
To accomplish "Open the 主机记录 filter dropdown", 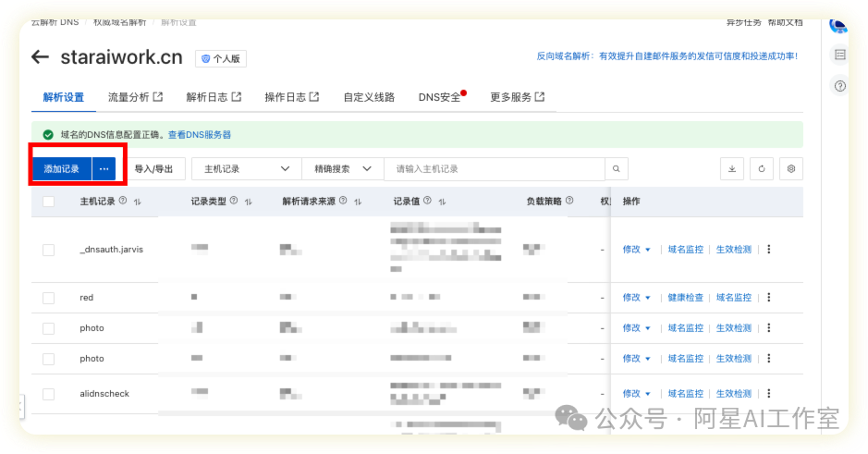I will click(246, 169).
